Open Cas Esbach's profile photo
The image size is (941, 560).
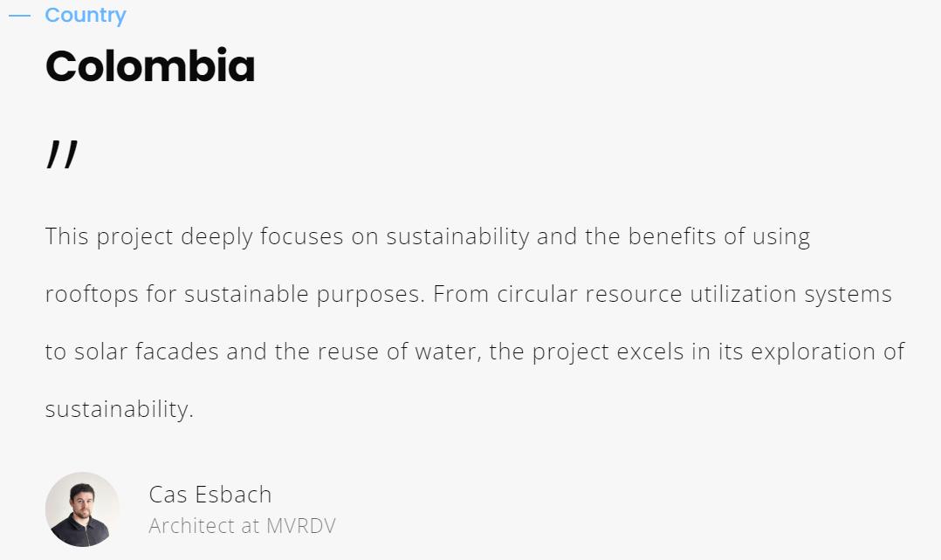pyautogui.click(x=82, y=509)
